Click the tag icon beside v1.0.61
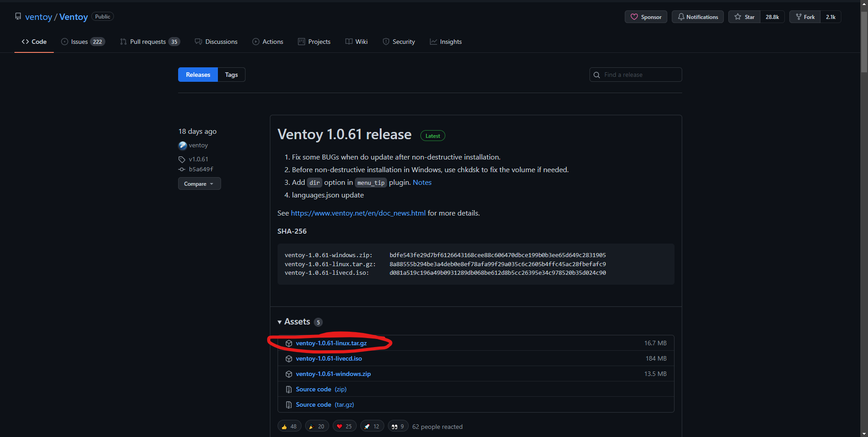868x437 pixels. point(182,160)
